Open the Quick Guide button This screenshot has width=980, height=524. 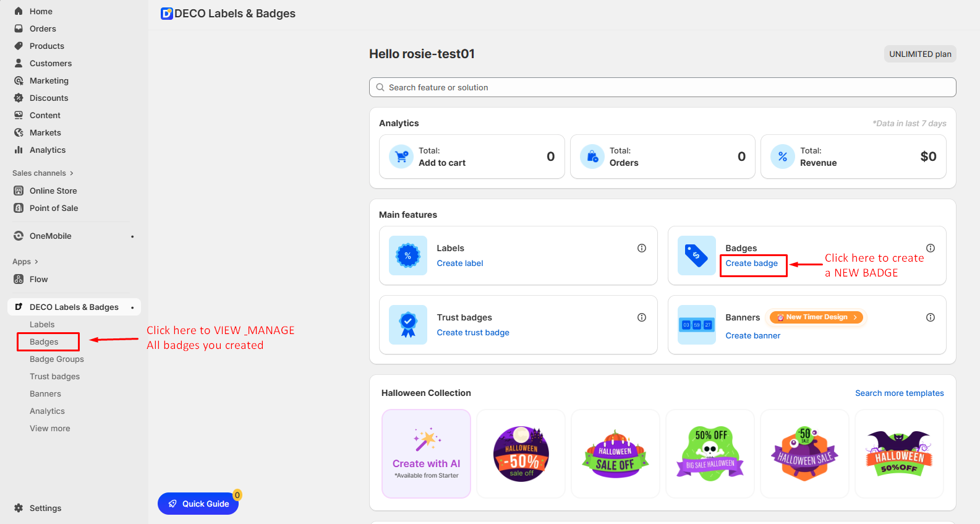tap(198, 504)
